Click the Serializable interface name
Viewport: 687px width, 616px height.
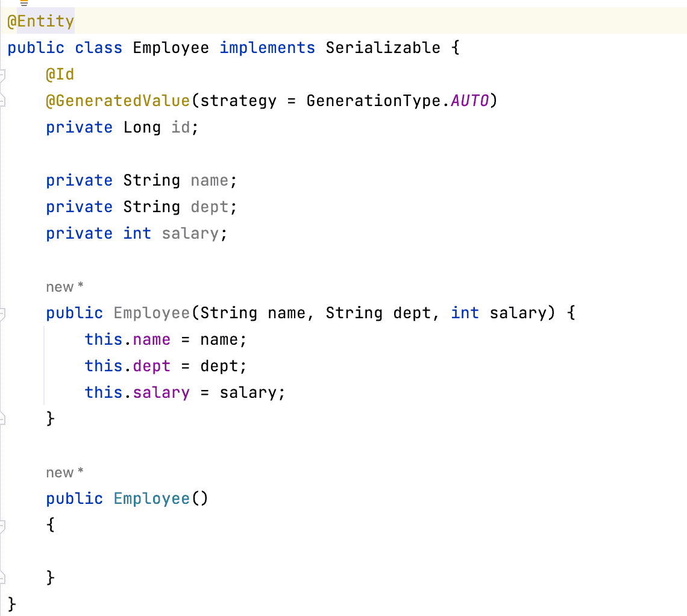point(383,48)
